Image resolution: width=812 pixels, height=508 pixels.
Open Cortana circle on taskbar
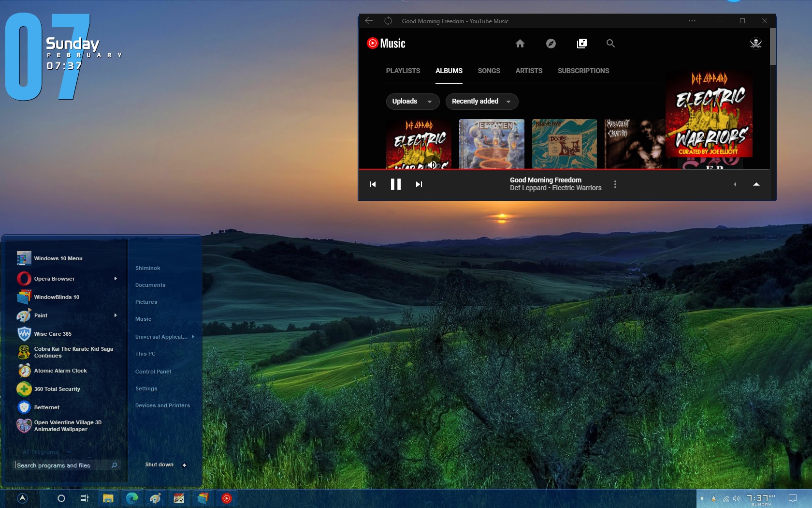61,498
